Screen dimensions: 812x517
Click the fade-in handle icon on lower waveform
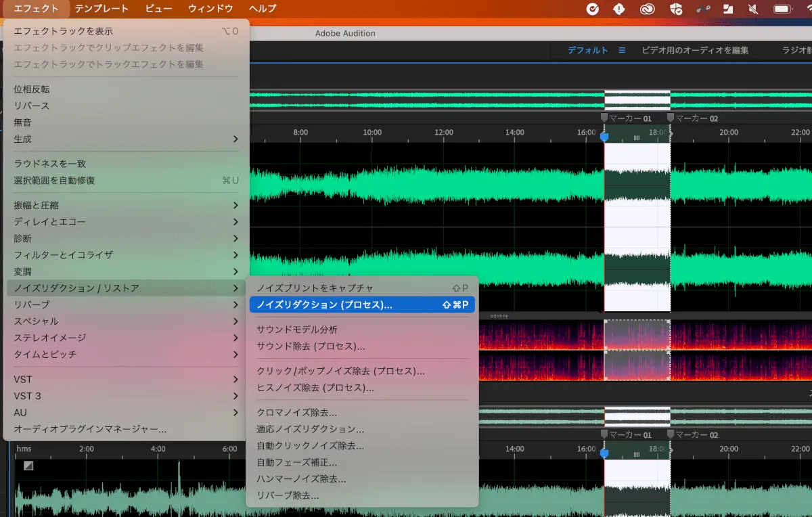(28, 466)
